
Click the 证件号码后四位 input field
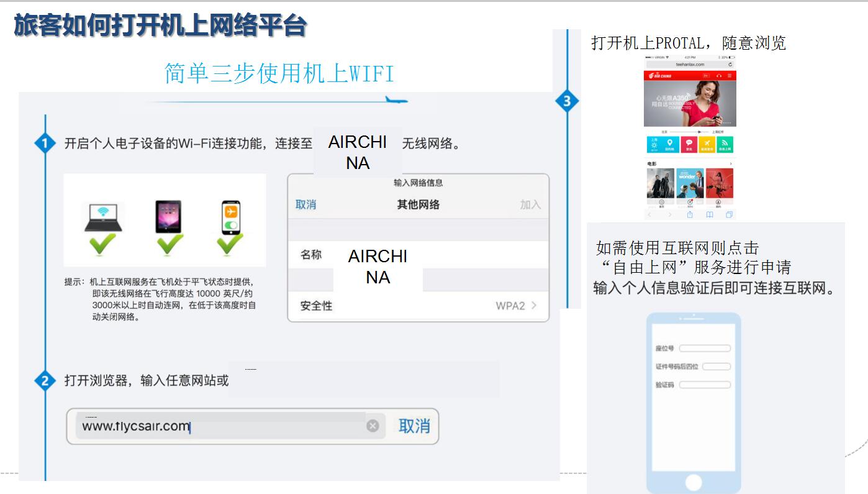[x=717, y=366]
